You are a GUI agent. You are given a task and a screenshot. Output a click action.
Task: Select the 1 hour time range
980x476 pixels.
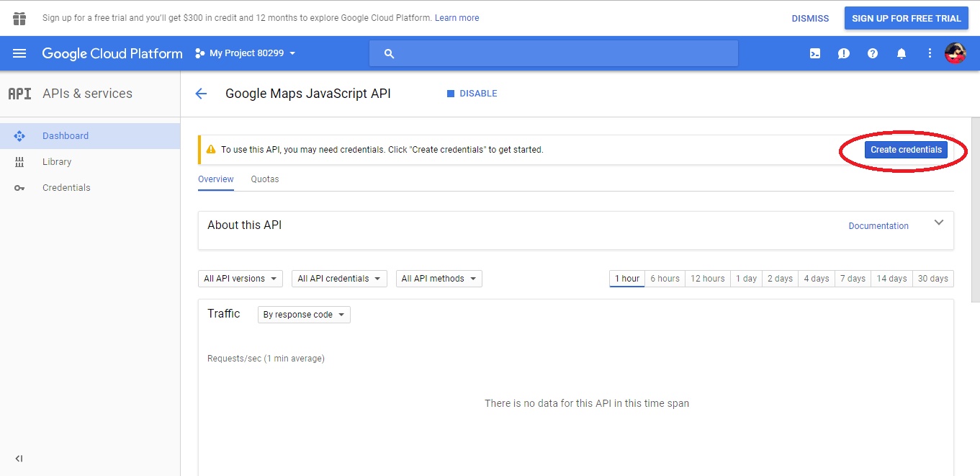(627, 279)
